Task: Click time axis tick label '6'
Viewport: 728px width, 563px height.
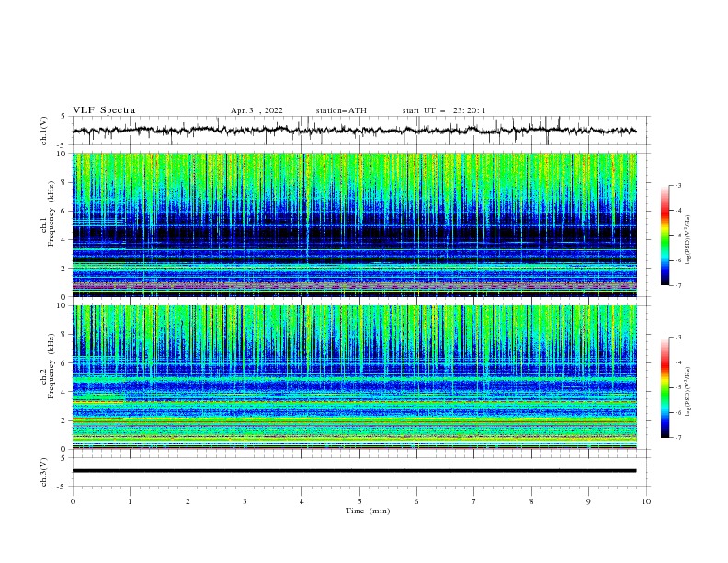Action: 416,501
